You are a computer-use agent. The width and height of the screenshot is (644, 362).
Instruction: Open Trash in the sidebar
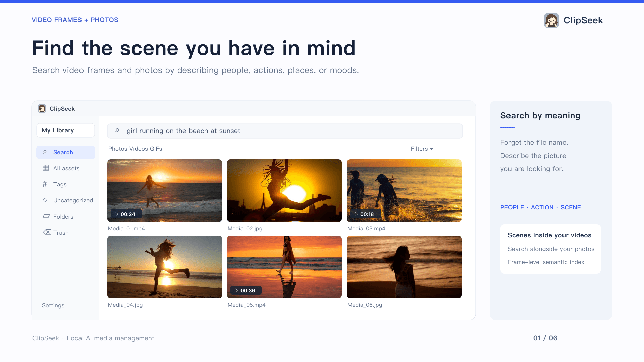(65, 233)
